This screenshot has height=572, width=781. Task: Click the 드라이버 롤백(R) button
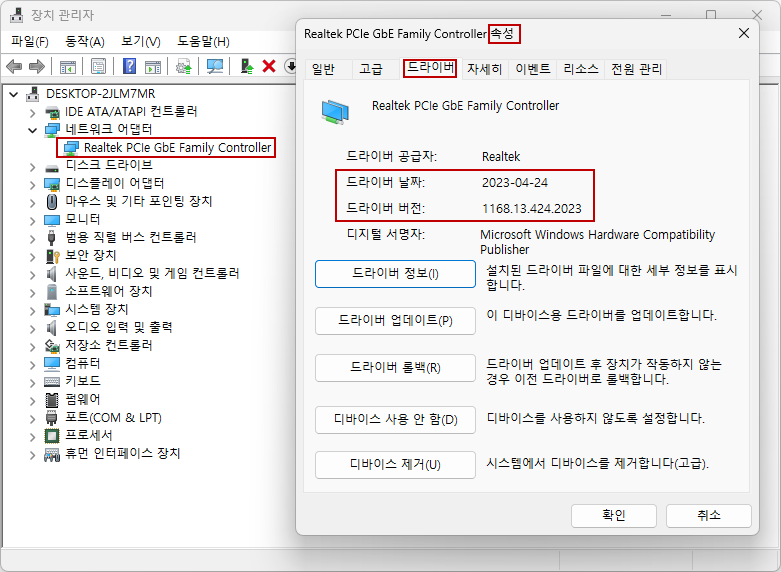click(395, 368)
